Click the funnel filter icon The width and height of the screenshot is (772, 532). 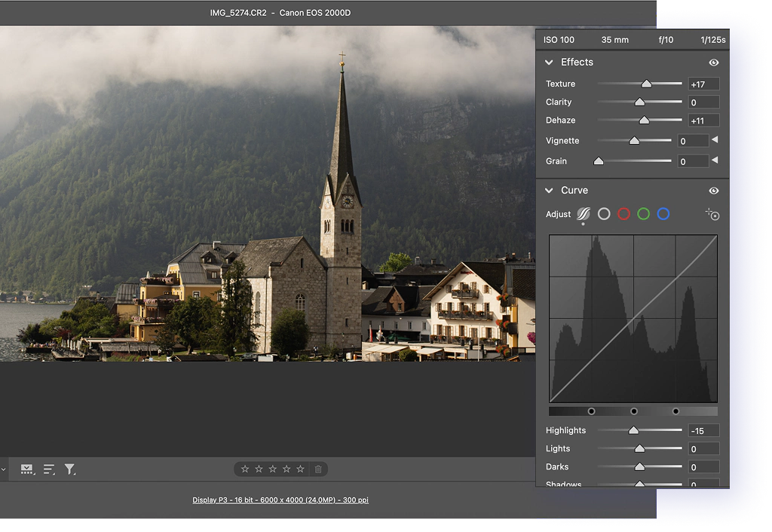point(70,469)
